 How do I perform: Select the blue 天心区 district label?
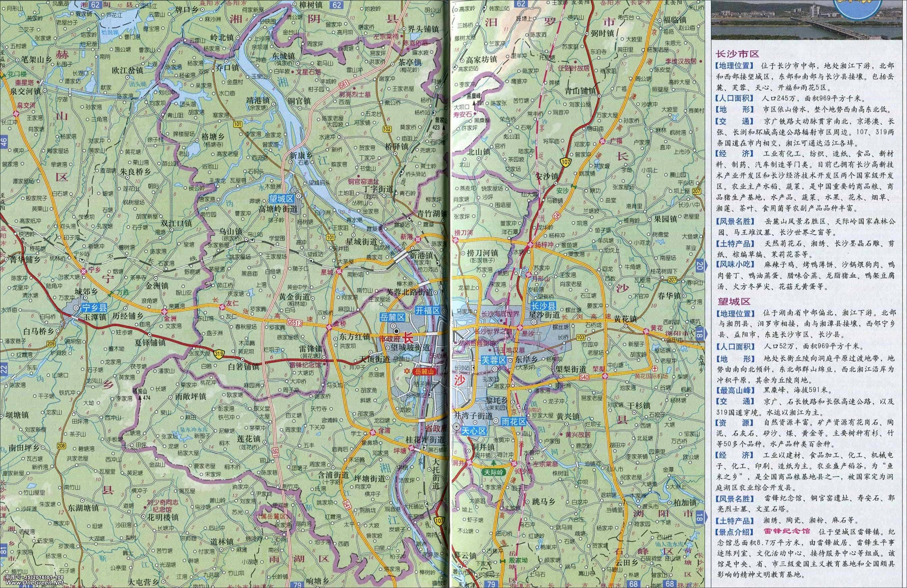(x=474, y=431)
